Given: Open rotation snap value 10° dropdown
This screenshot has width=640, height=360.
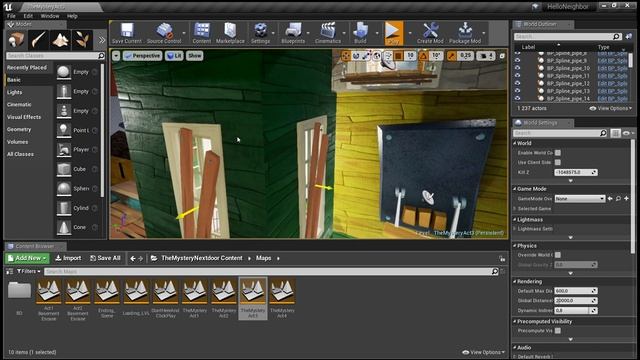Looking at the screenshot, I should click(436, 56).
